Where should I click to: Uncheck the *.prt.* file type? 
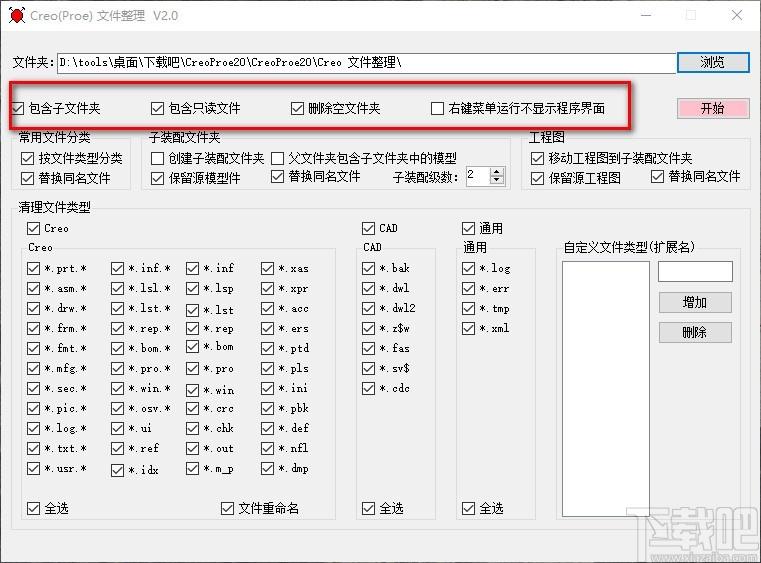click(x=33, y=268)
